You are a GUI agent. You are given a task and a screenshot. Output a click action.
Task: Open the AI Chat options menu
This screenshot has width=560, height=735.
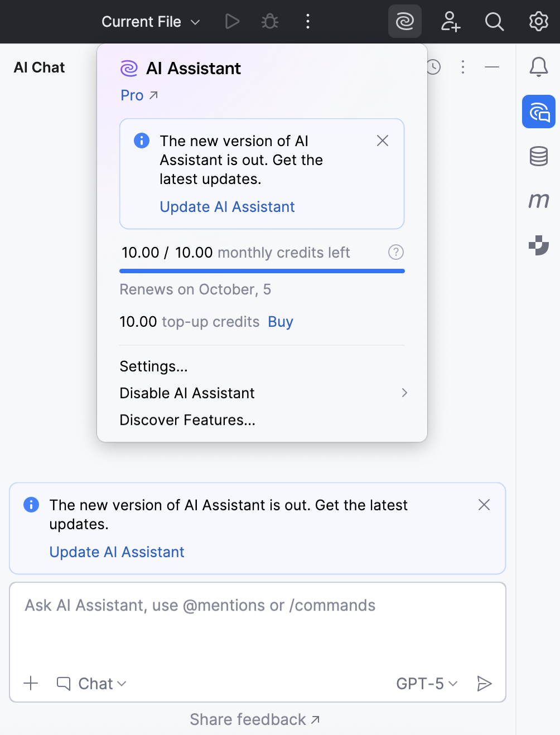[463, 67]
